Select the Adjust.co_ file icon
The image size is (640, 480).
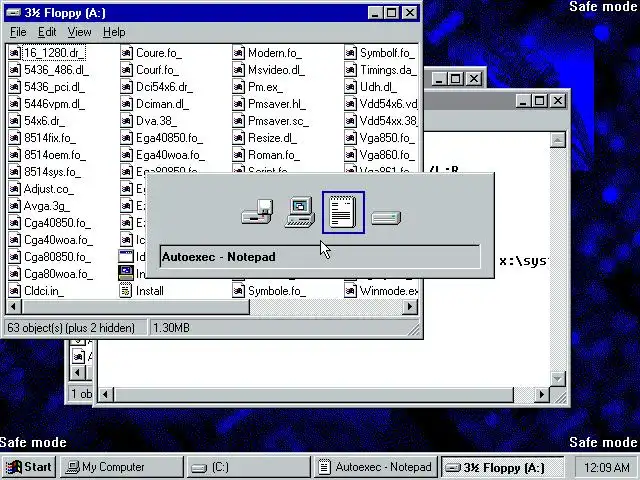click(14, 189)
